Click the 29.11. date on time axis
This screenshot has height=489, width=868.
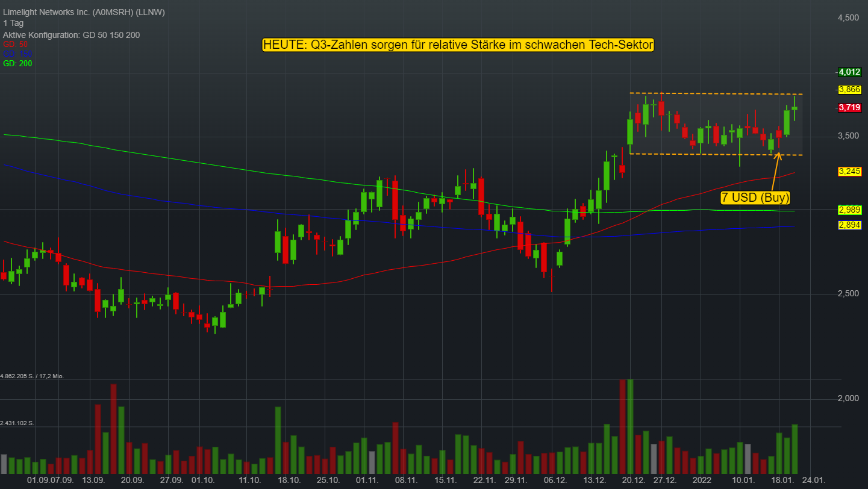tap(516, 481)
